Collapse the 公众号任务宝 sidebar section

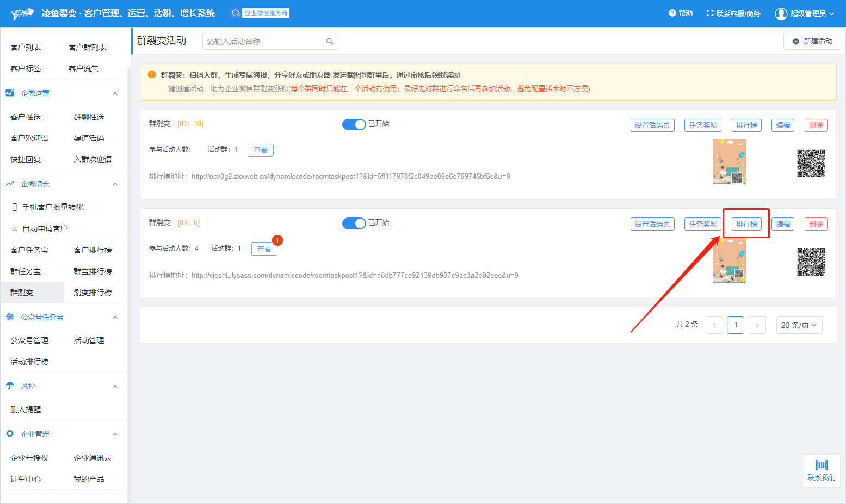coord(115,318)
